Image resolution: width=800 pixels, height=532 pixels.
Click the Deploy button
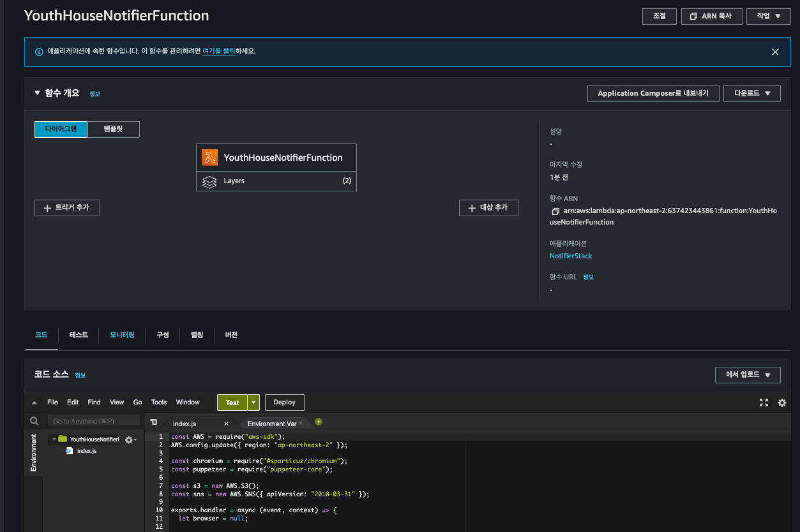point(285,403)
